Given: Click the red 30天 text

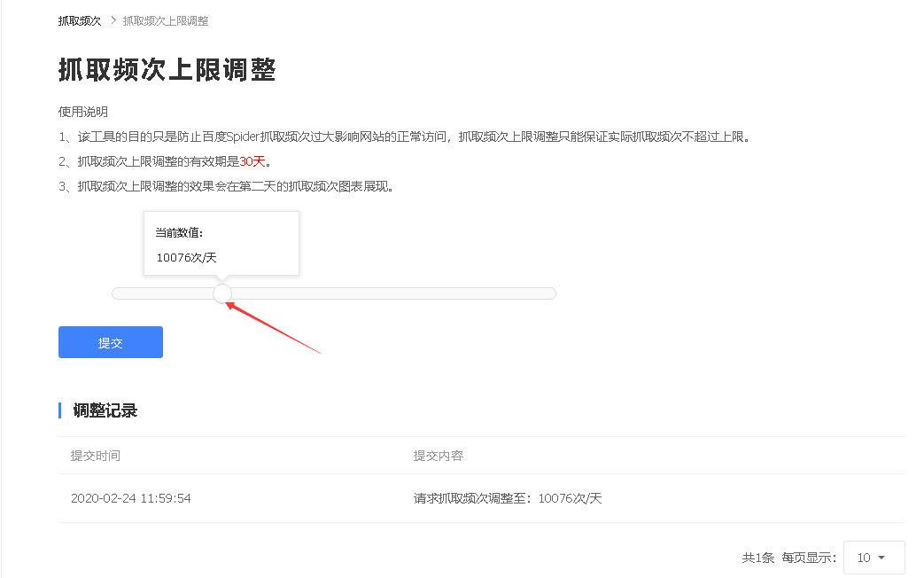Looking at the screenshot, I should pos(252,161).
